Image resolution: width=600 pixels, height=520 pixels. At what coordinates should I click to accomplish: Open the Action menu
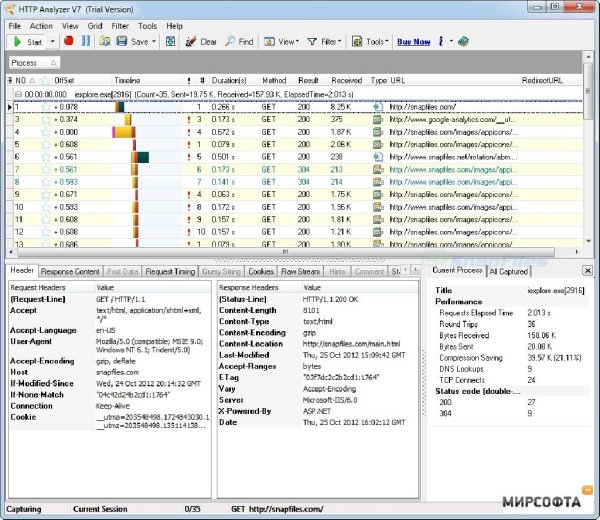click(x=41, y=26)
